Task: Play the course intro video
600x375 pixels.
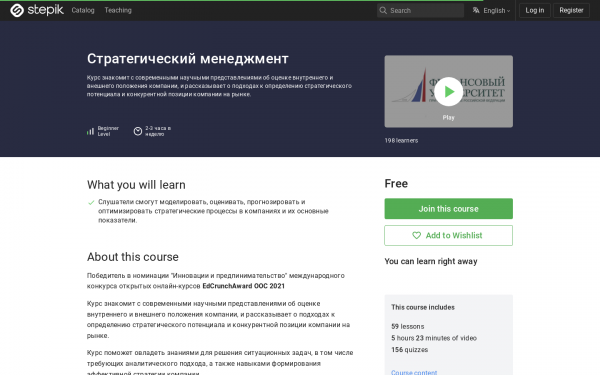Action: pos(448,91)
